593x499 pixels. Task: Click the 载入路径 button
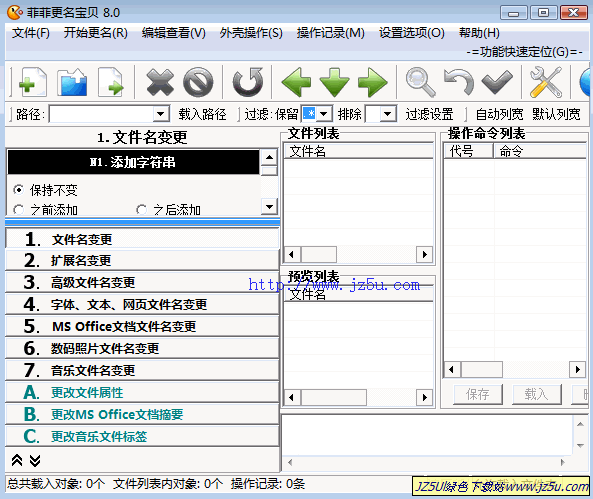tap(202, 114)
